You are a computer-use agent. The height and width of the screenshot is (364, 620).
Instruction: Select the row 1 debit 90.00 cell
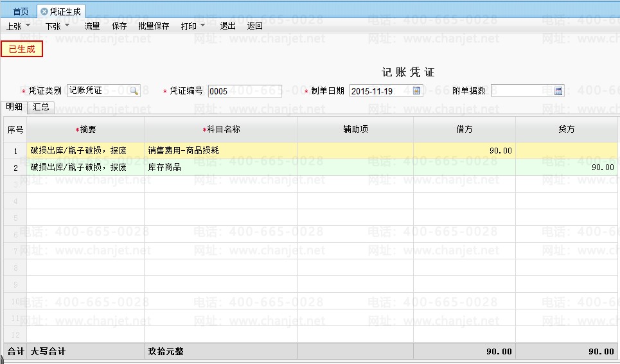click(x=465, y=151)
